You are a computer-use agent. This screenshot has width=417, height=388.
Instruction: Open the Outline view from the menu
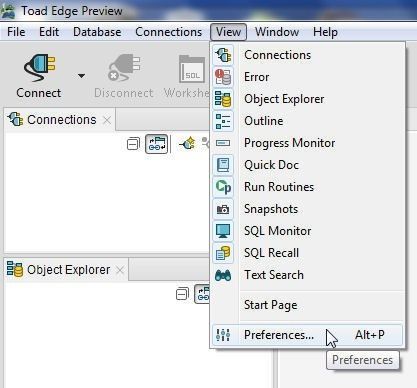click(307, 121)
